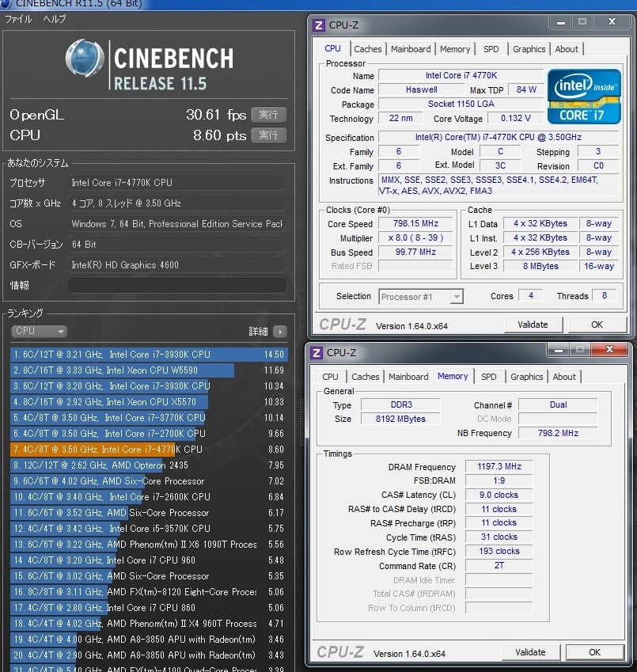
Task: Open Caches tab in lower CPU-Z
Action: tap(365, 377)
